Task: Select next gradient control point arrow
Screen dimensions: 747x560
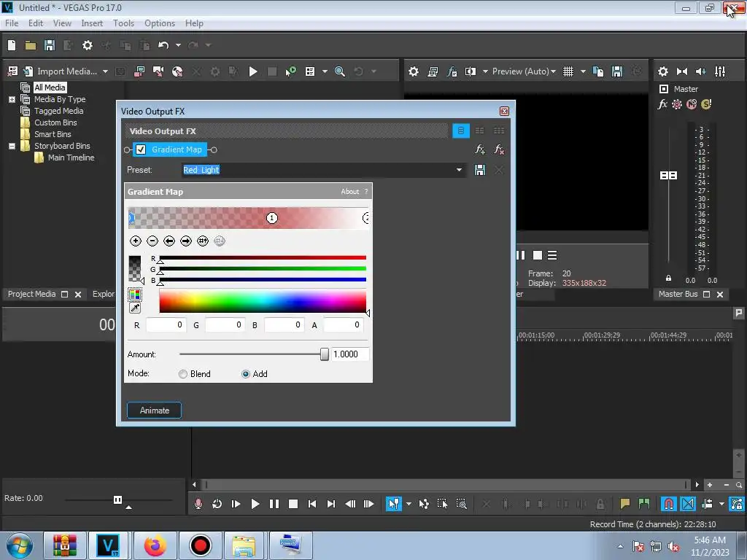Action: pyautogui.click(x=186, y=241)
